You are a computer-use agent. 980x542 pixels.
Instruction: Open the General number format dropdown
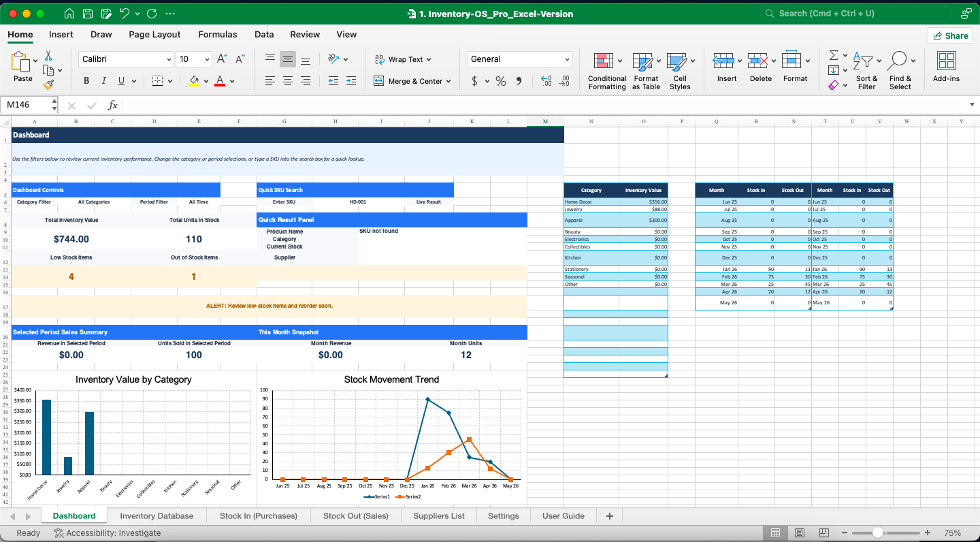[567, 59]
